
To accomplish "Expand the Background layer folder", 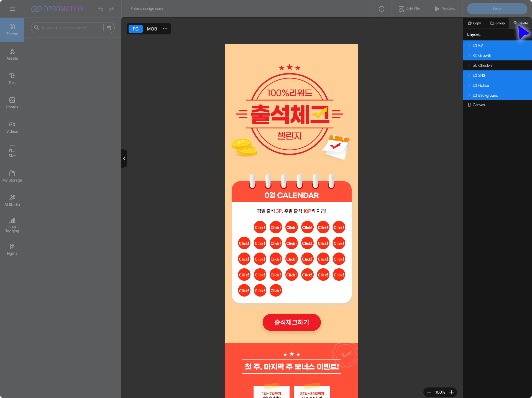I will 469,95.
